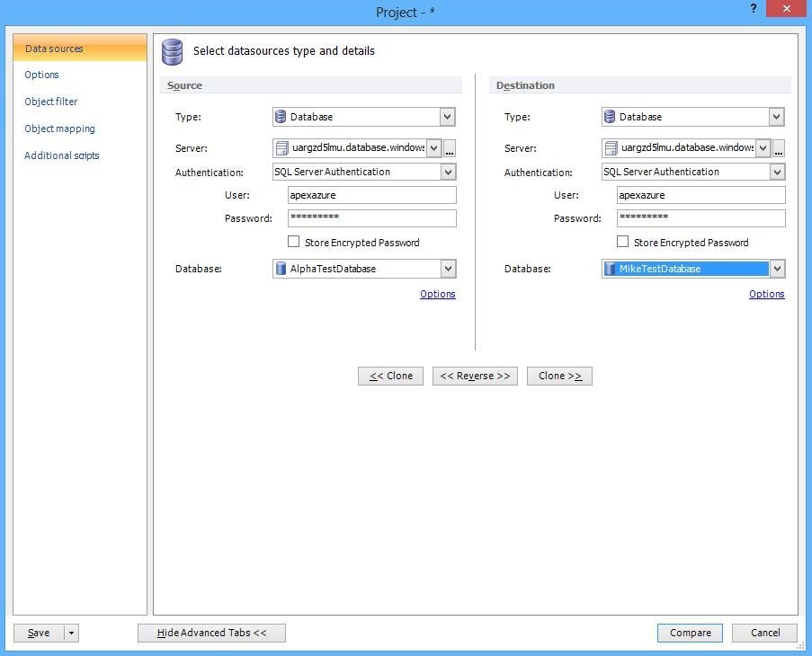Enable destination Store Encrypted Password checkbox

click(622, 242)
